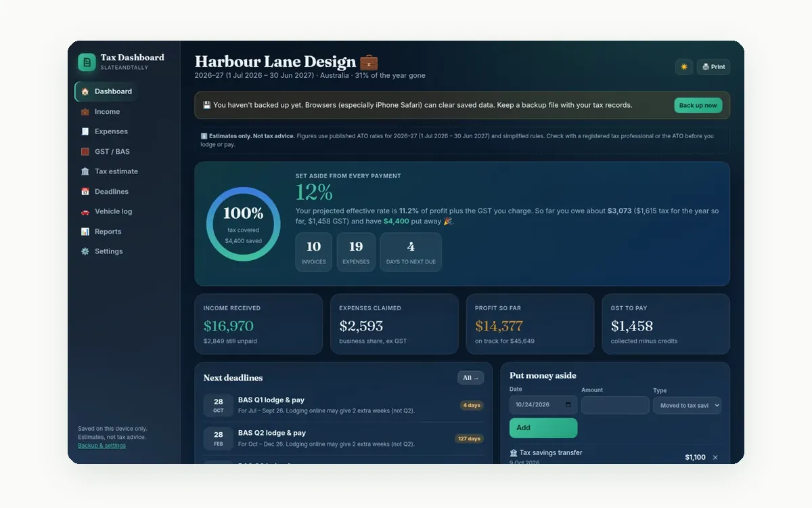The image size is (812, 508).
Task: Click All to view every deadline
Action: pos(470,378)
